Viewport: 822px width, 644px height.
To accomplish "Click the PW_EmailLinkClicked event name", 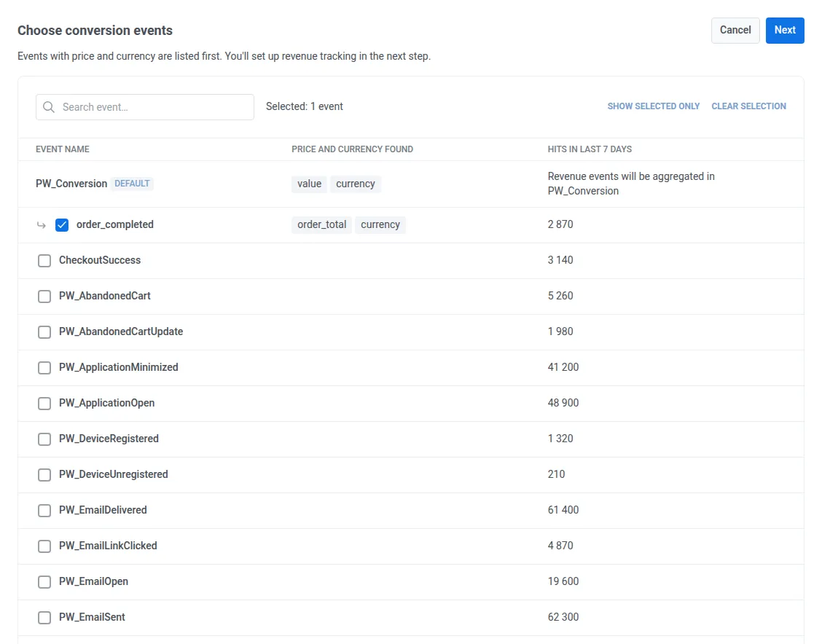I will pos(108,546).
